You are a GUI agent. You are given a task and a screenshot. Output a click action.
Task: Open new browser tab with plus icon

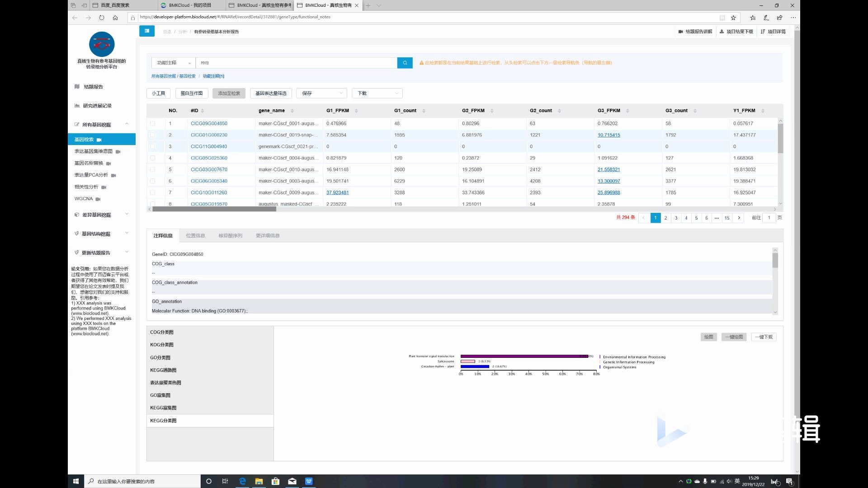(x=368, y=5)
